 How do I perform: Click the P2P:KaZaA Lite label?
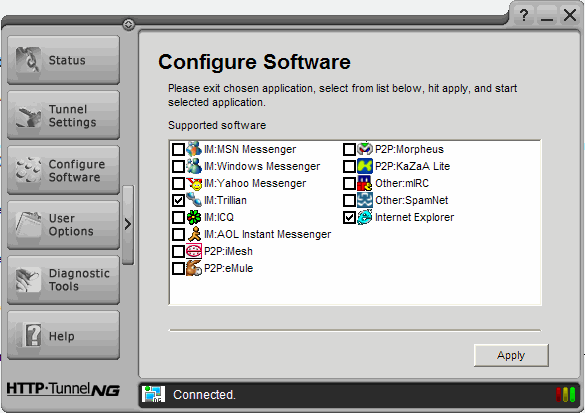413,166
